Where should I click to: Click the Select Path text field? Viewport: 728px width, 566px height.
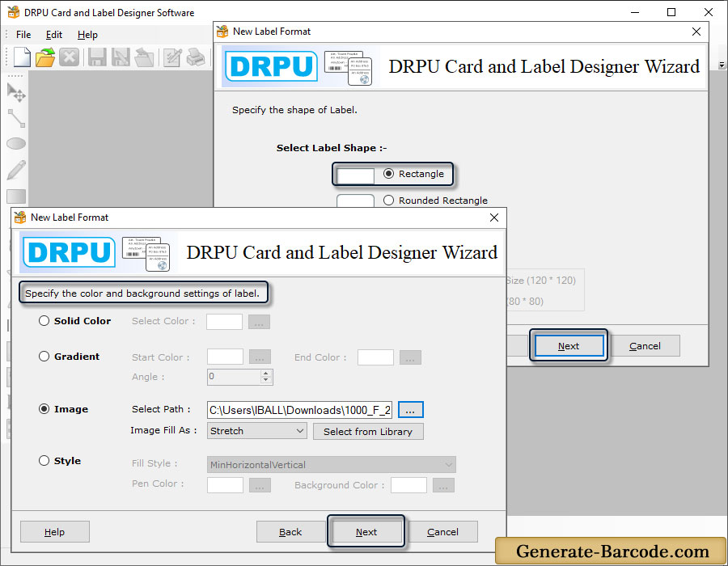(x=300, y=410)
